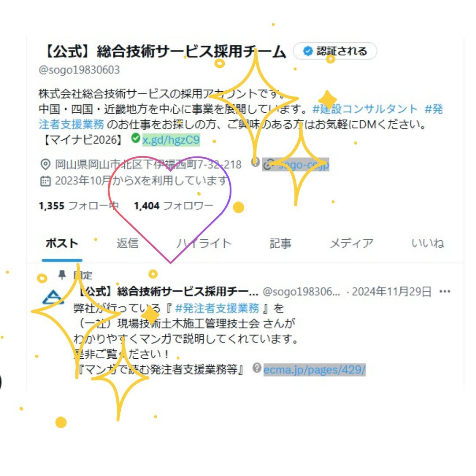View the 1,404 フォロワー list
This screenshot has width=476, height=476.
[x=174, y=206]
